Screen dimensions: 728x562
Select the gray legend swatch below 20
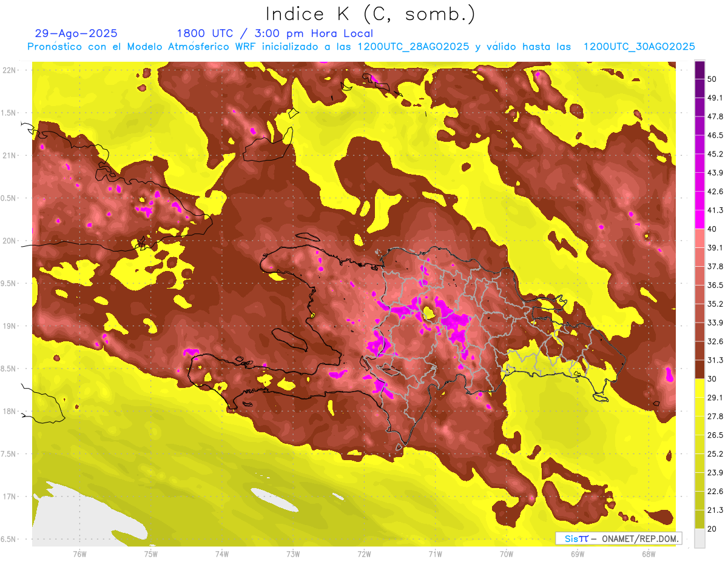point(699,538)
